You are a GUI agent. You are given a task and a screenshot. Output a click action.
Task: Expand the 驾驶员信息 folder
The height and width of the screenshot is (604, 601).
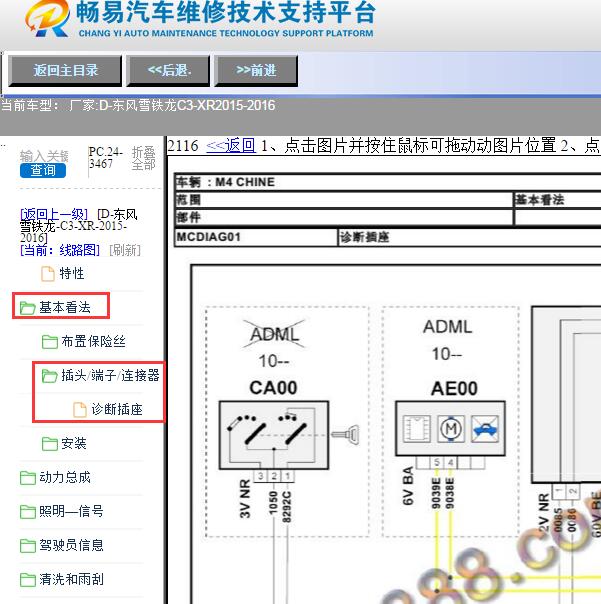71,545
